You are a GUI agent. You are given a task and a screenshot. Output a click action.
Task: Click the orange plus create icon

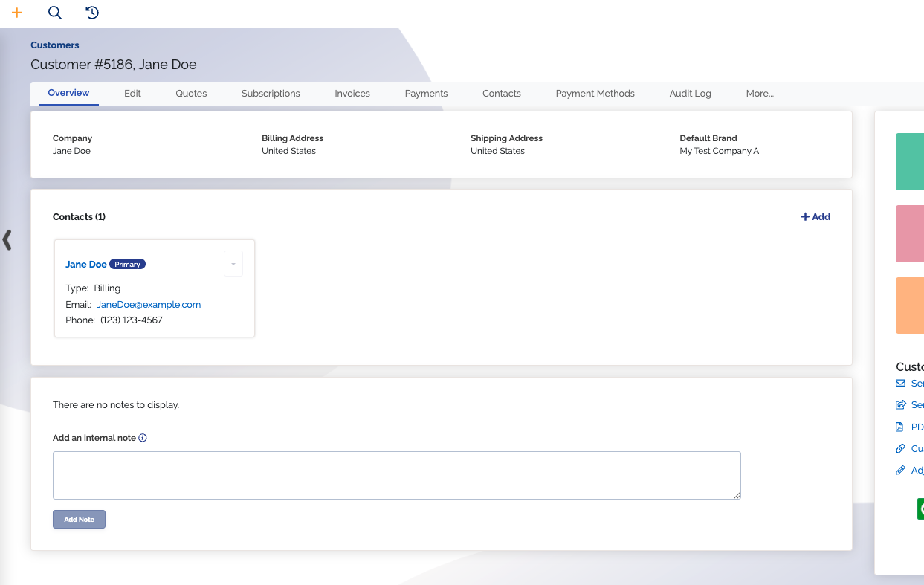(x=17, y=13)
